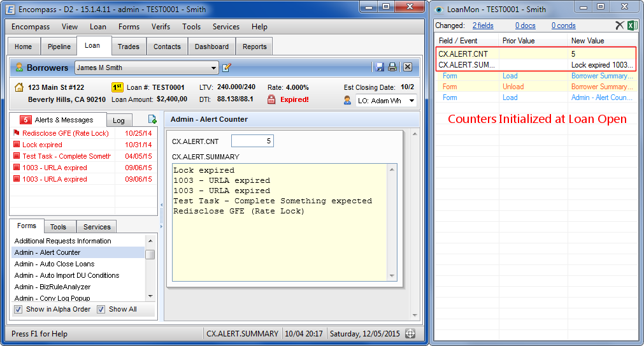The width and height of the screenshot is (644, 346).
Task: Select Admin - BizRuleAnalyzer form
Action: click(53, 287)
